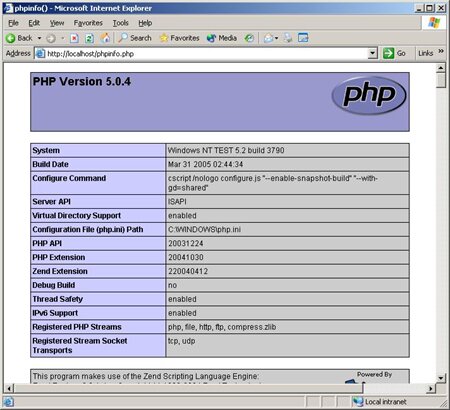This screenshot has height=410, width=450.
Task: Open the Favorites toolbar button
Action: click(179, 38)
